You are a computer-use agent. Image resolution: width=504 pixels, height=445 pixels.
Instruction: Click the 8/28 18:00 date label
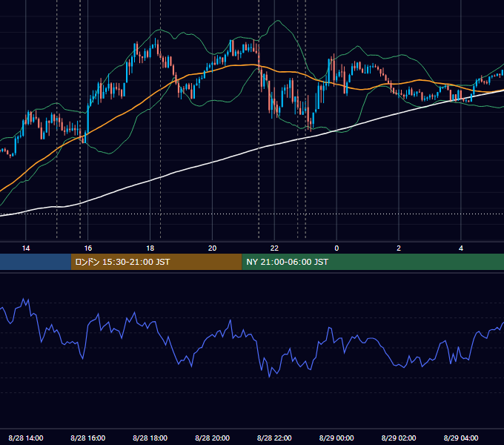(150, 438)
